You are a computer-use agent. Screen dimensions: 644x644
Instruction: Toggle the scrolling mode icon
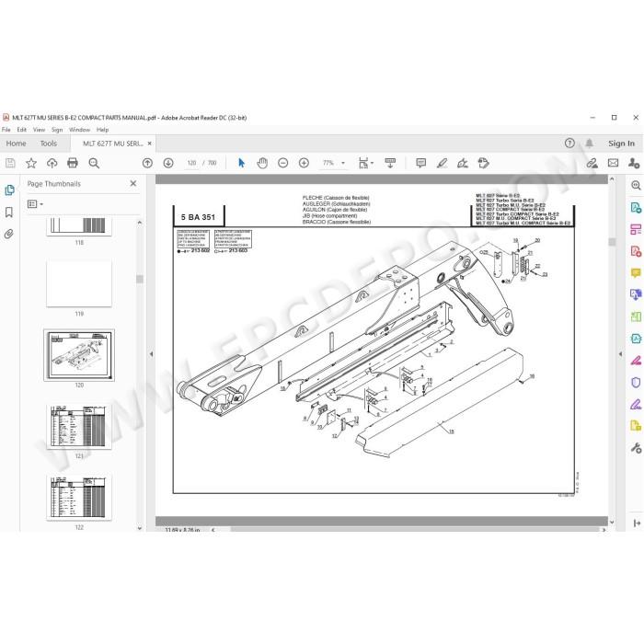click(x=390, y=163)
